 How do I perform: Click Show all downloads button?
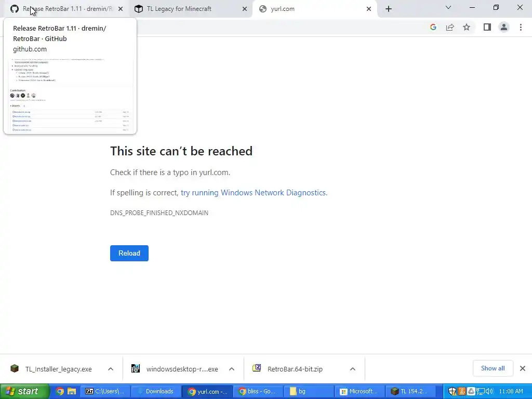[x=493, y=368]
